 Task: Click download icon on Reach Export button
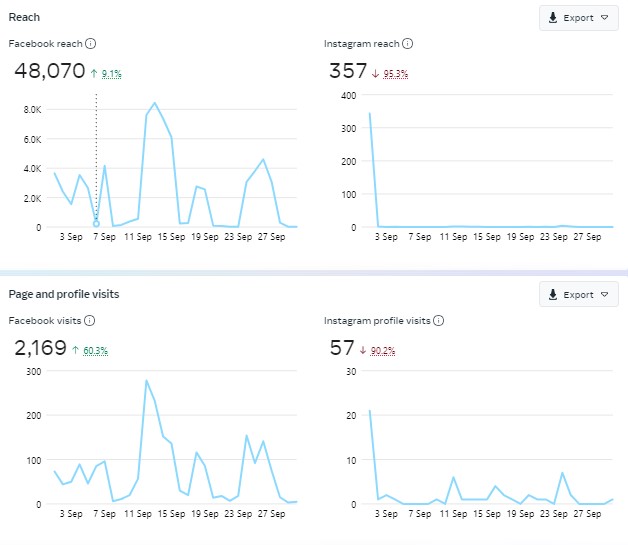point(552,18)
